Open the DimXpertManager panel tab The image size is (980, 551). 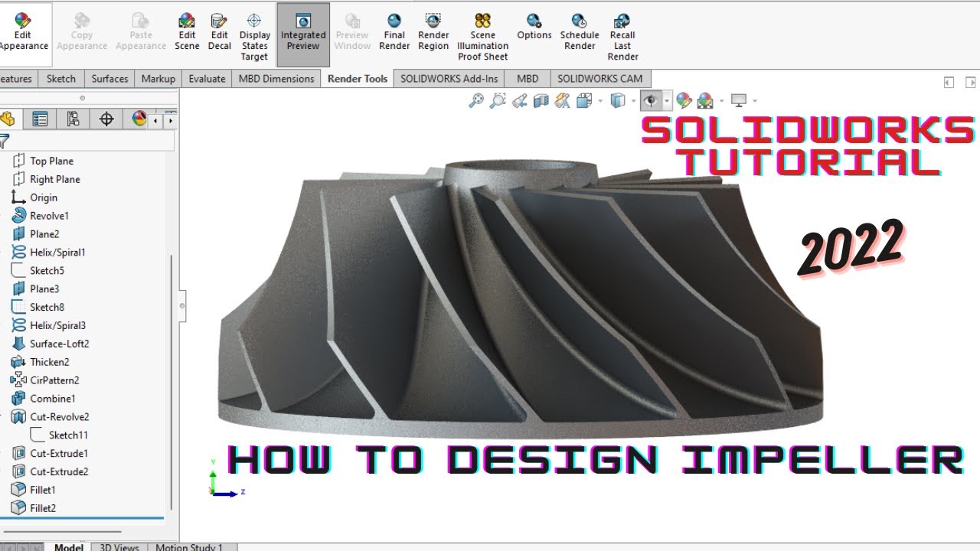click(x=106, y=119)
